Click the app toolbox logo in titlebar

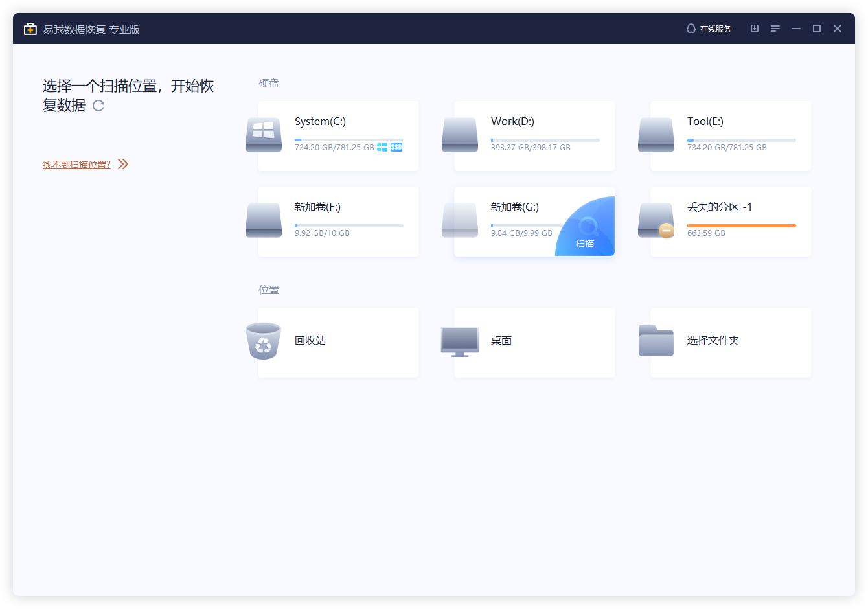coord(29,29)
